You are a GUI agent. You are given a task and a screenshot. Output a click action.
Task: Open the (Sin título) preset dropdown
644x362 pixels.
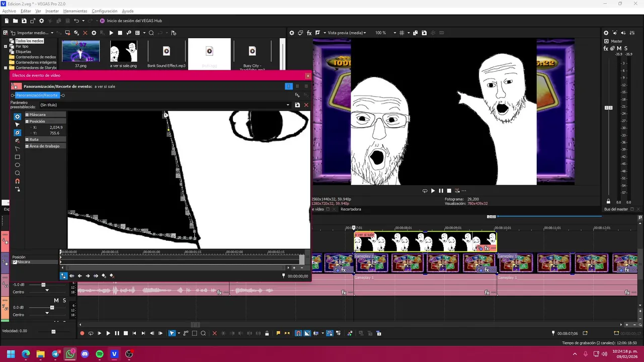(x=288, y=105)
